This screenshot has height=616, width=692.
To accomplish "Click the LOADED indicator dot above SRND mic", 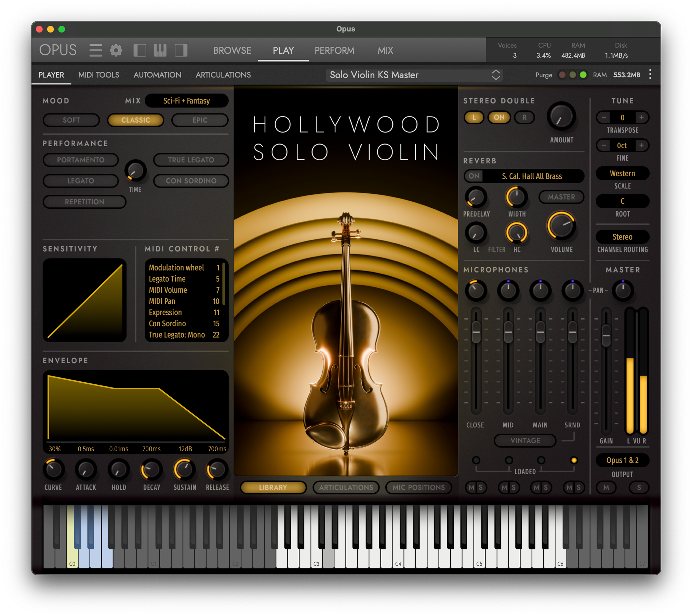I will pos(573,460).
